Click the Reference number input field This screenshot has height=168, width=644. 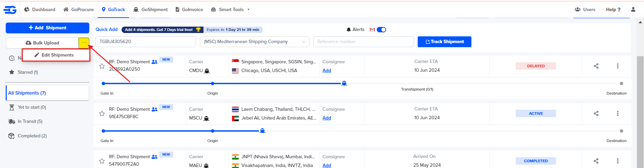tap(363, 42)
